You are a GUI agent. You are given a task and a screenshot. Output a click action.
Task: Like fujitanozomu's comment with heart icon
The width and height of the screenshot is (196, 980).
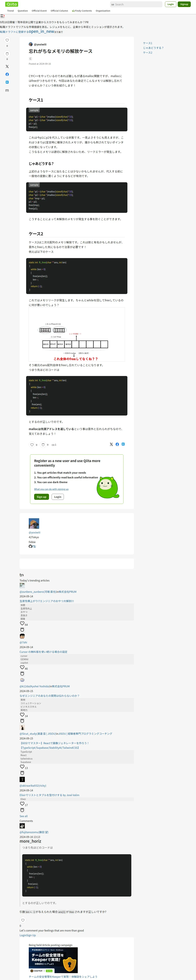pos(23,920)
